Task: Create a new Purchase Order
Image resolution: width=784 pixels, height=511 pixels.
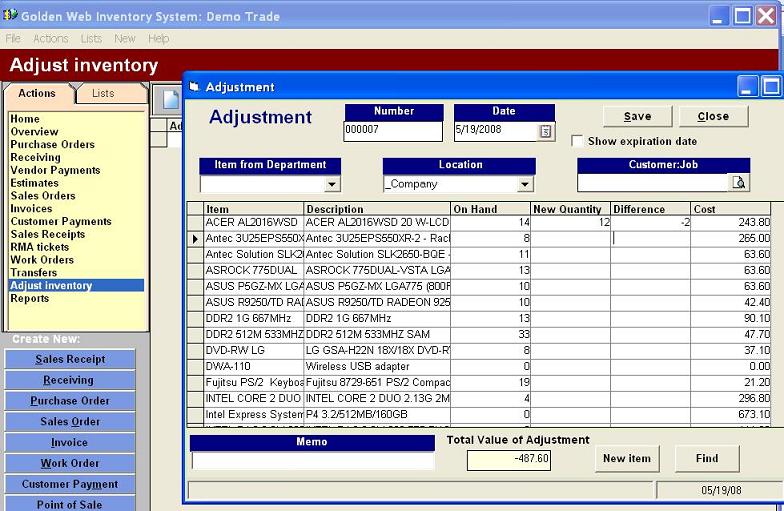Action: (x=70, y=401)
